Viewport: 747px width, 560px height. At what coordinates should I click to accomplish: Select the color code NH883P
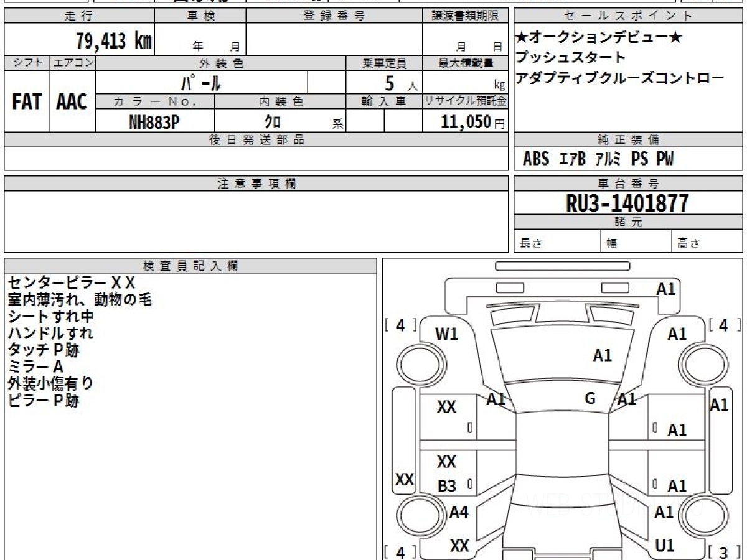point(154,121)
